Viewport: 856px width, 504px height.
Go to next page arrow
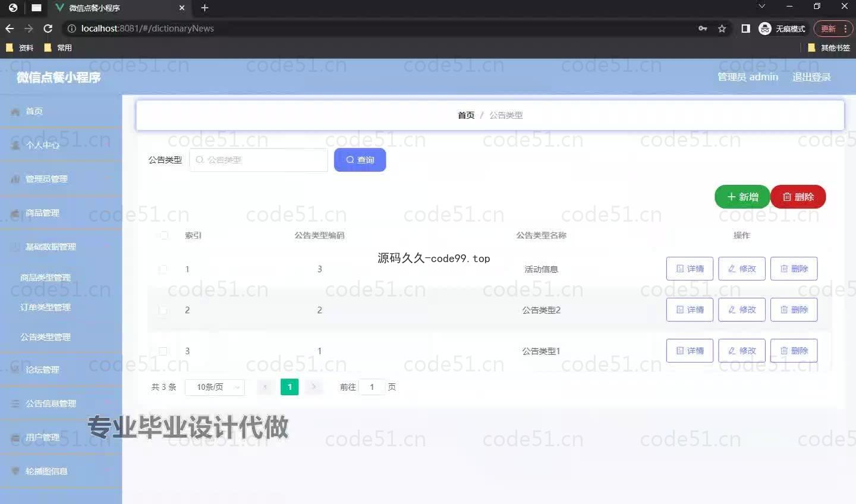(x=313, y=387)
